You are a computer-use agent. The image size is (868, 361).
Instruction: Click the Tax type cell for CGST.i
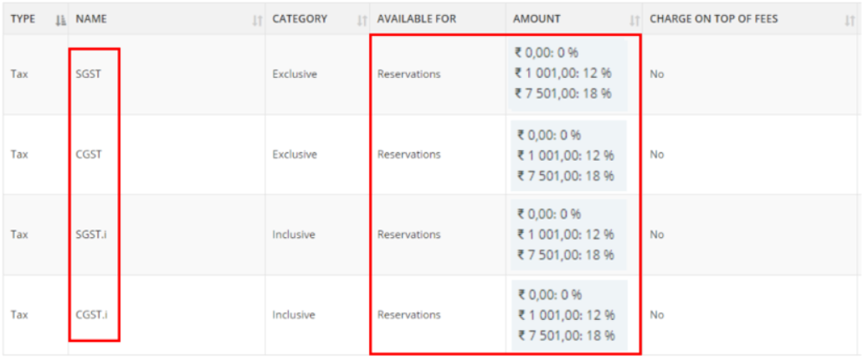pos(18,315)
